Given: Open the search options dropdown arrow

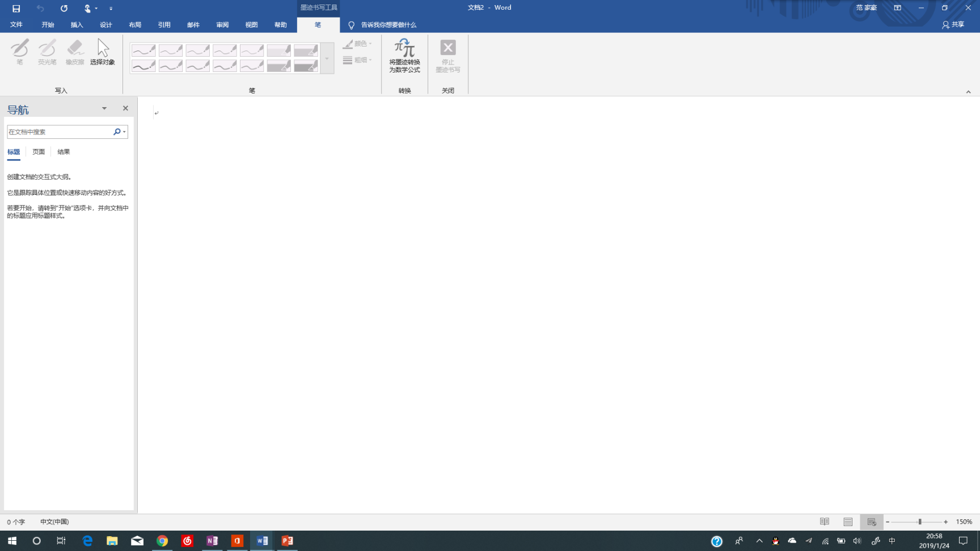Looking at the screenshot, I should [124, 132].
